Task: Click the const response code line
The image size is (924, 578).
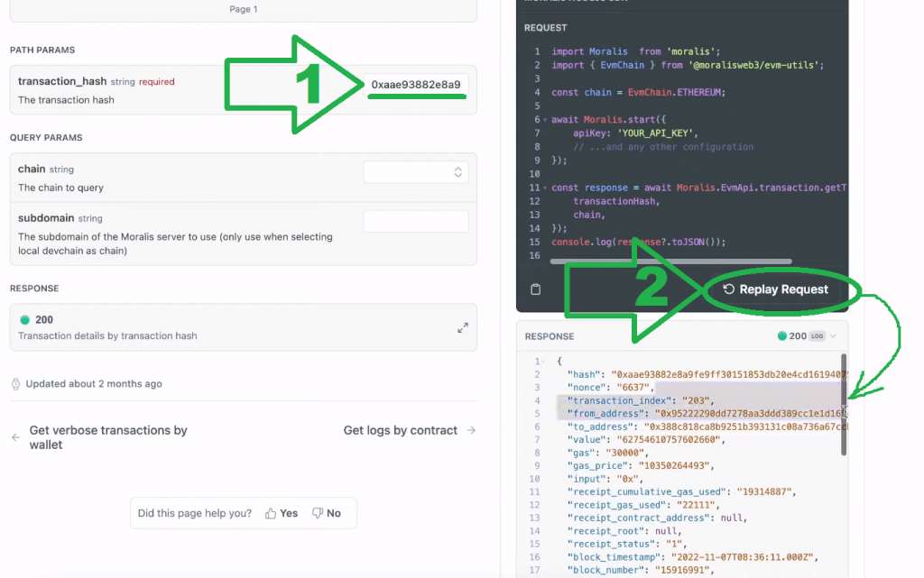Action: (699, 188)
